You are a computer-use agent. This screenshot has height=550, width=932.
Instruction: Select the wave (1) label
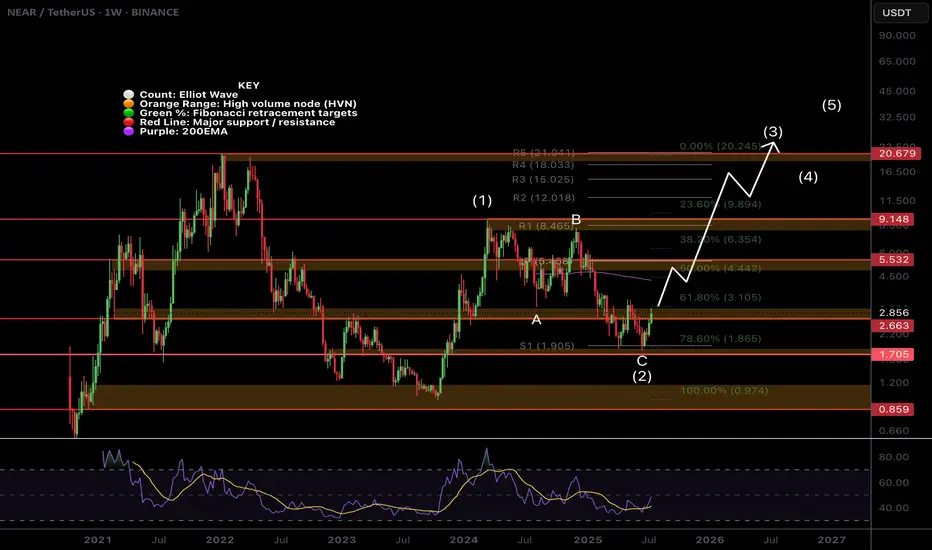pos(482,200)
